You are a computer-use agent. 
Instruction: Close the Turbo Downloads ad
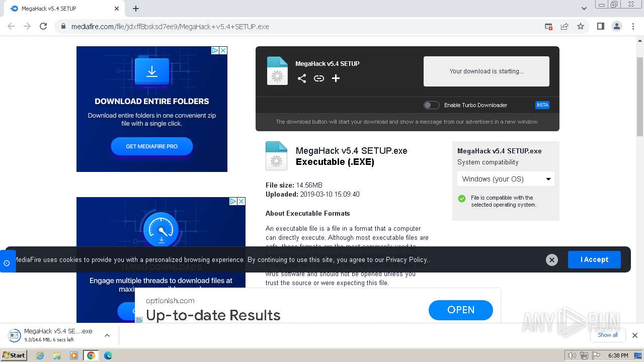(242, 201)
